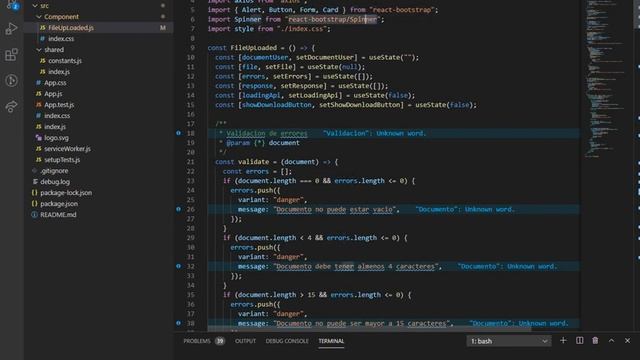Viewport: 640px width, 360px height.
Task: Open package.json file
Action: pos(59,204)
